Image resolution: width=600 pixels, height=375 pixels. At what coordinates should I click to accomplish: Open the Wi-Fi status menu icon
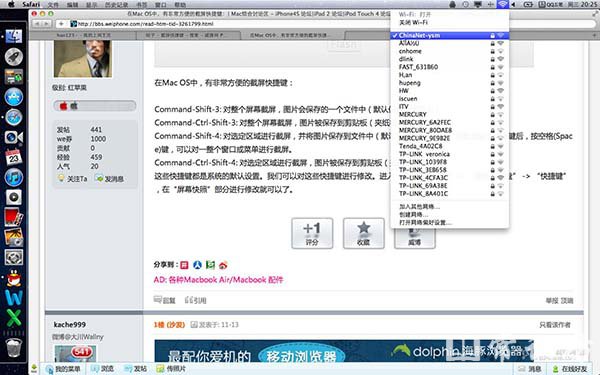(x=502, y=4)
